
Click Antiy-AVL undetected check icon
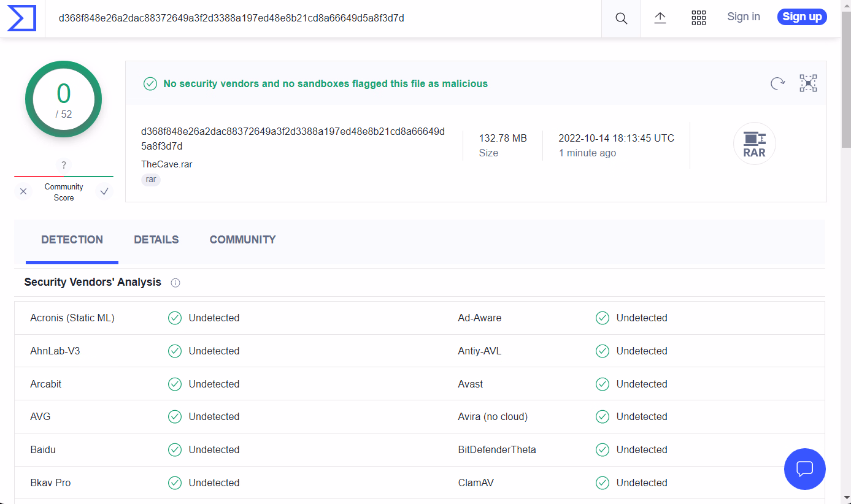point(603,351)
